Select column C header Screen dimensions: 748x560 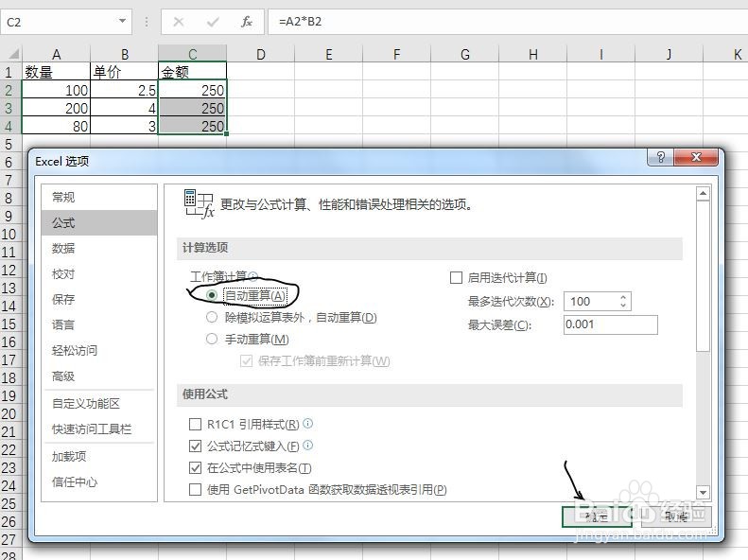click(x=192, y=54)
